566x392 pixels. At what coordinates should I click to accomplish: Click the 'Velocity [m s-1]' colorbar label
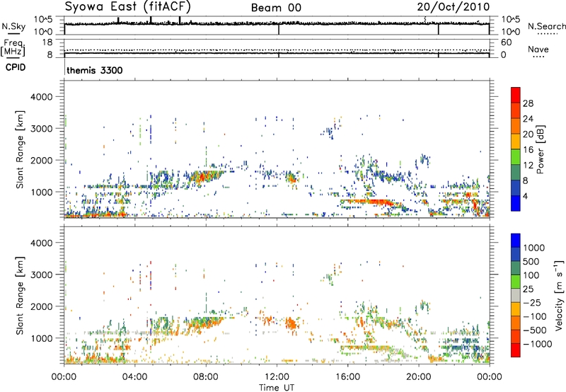pos(559,295)
